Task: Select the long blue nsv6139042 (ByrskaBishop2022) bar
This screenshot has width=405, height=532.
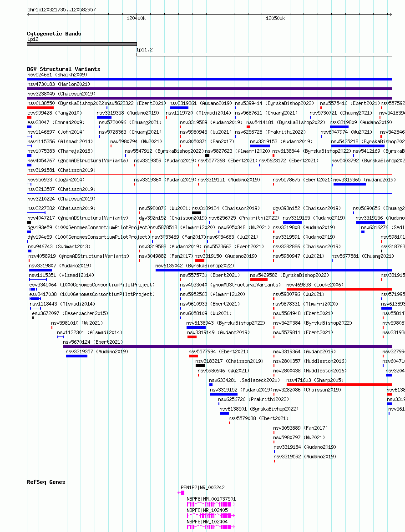Action: [273, 270]
